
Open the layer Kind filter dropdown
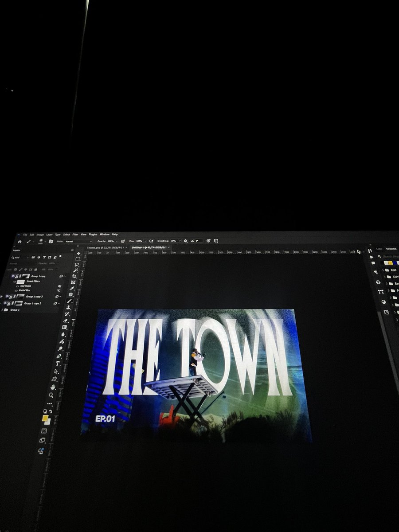(20, 258)
